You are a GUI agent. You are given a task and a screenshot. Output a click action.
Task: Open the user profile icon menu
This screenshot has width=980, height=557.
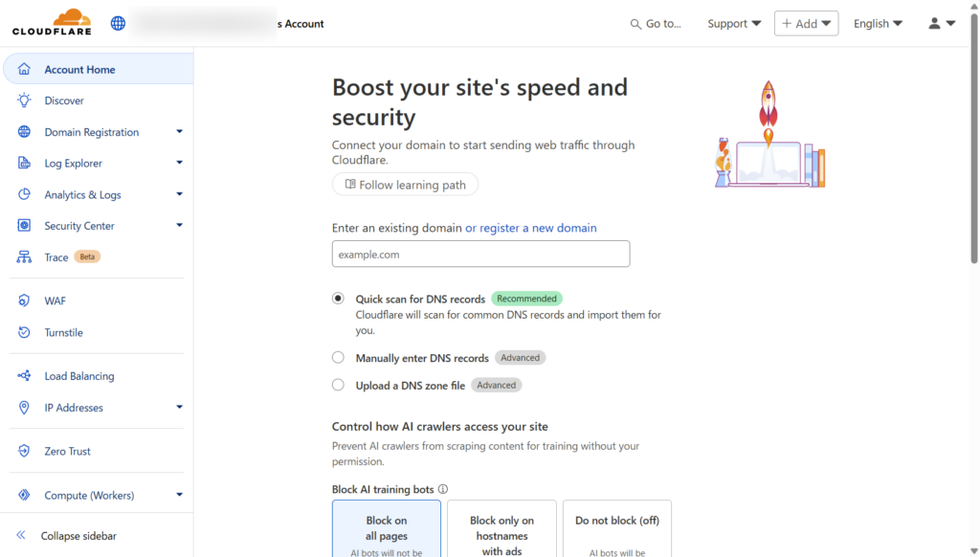click(942, 23)
